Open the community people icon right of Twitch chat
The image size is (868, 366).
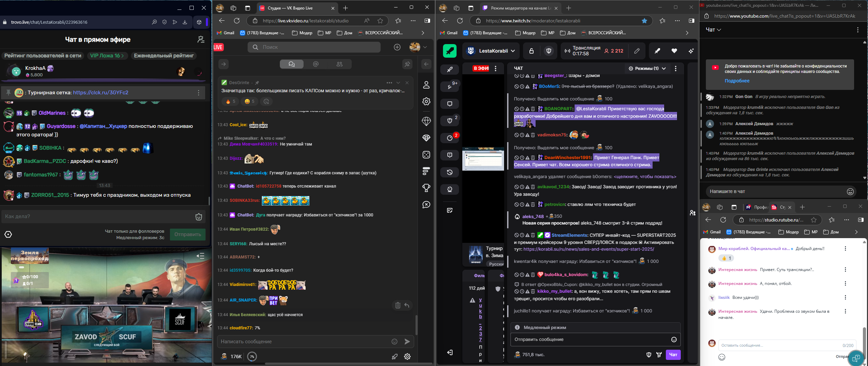[692, 213]
